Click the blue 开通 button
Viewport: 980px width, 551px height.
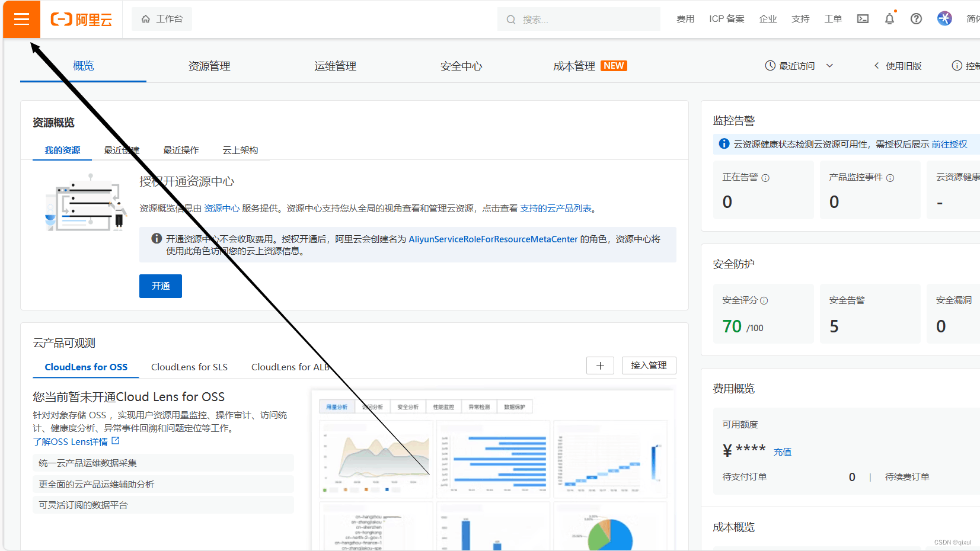pos(161,286)
